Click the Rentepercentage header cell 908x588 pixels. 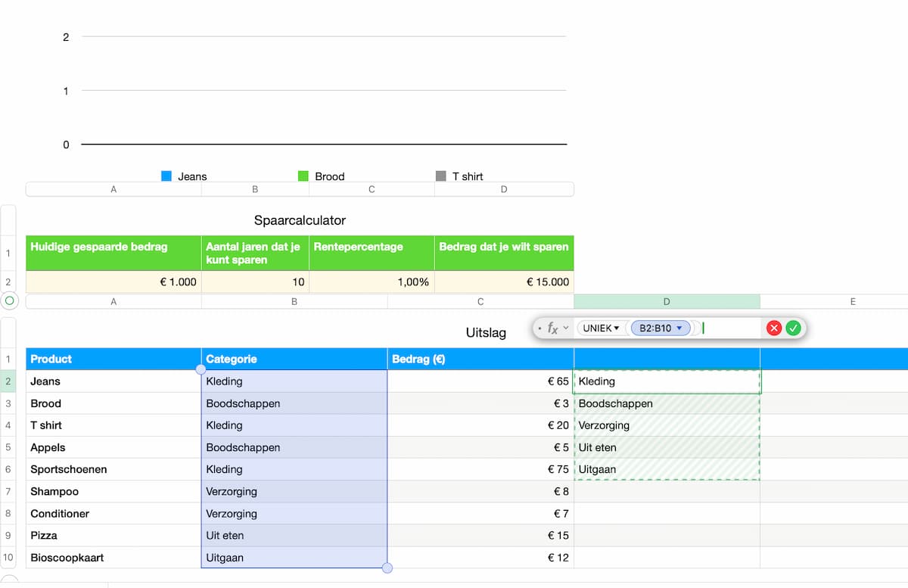pyautogui.click(x=372, y=253)
